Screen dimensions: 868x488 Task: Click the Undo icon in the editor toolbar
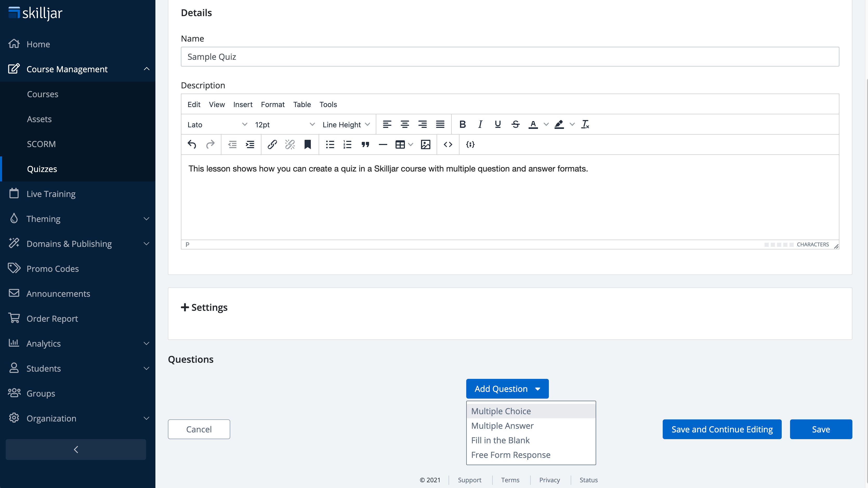tap(192, 144)
